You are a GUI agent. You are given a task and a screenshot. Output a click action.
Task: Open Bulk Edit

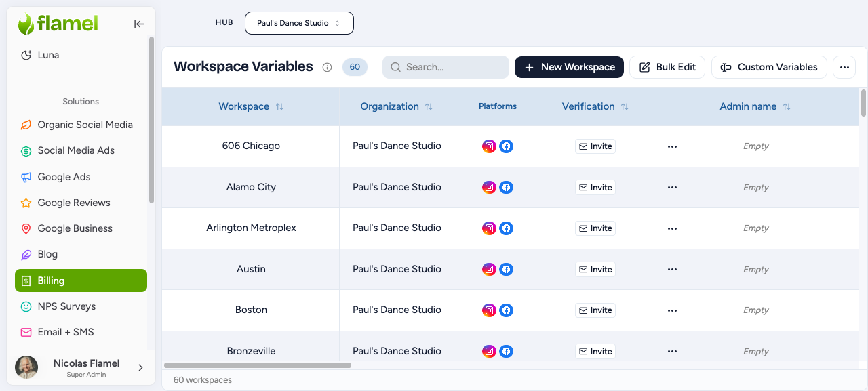pyautogui.click(x=667, y=67)
